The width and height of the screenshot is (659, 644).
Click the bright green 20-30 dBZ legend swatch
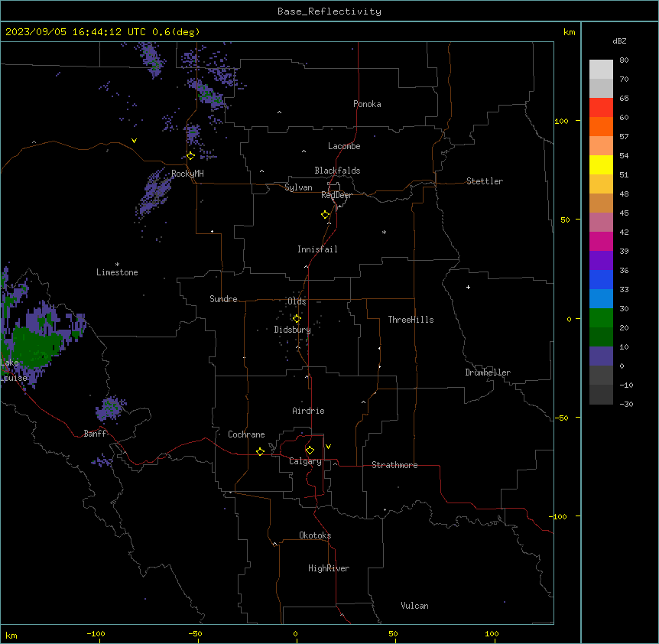pos(601,318)
